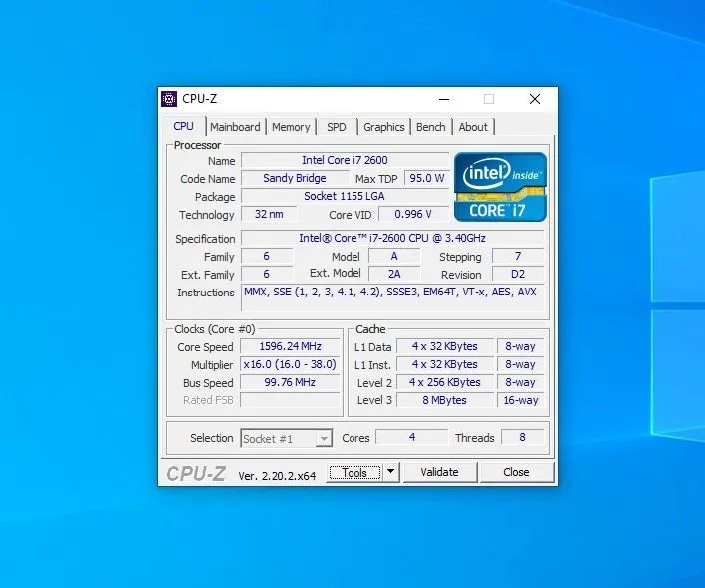Select the SPD tab

tap(337, 127)
